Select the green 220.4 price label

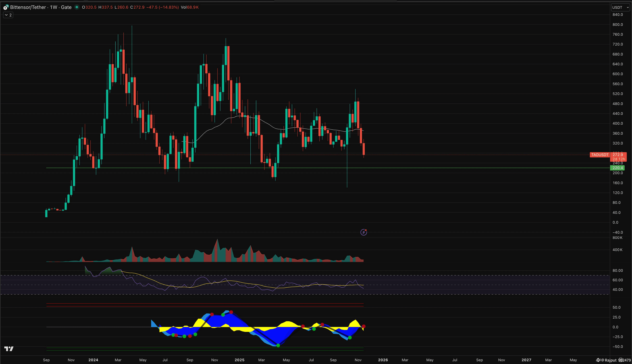click(617, 168)
